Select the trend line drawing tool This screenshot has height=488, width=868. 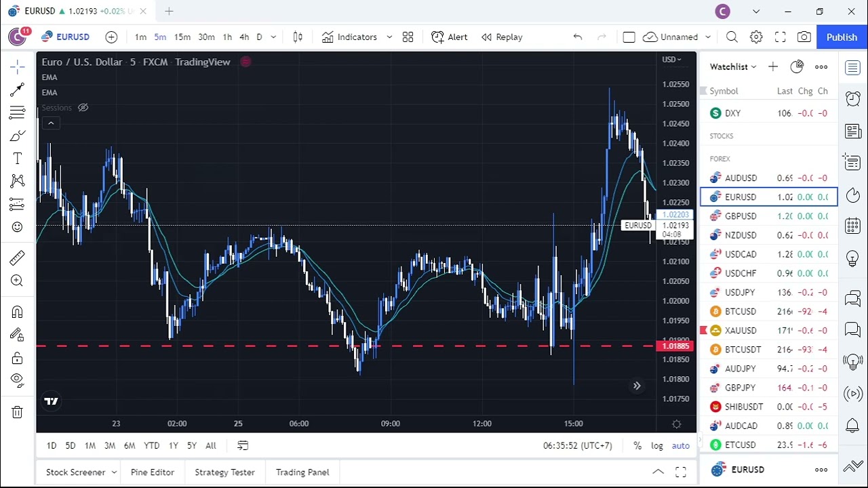click(x=18, y=89)
